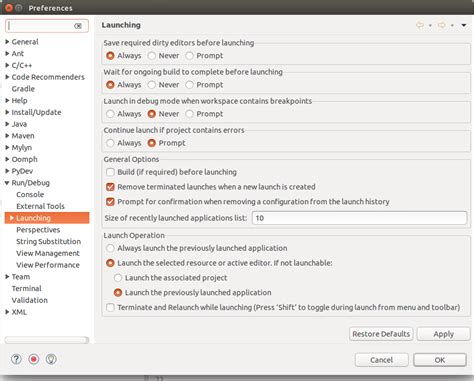Viewport: 474px width, 381px height.
Task: Select Always launch the previously launched application
Action: (110, 248)
